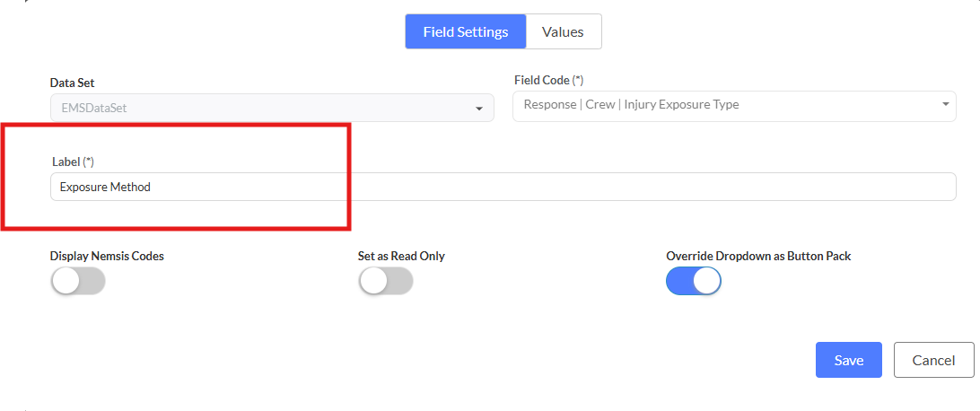Click the Field Code dropdown caret icon
The width and height of the screenshot is (980, 411).
coord(945,105)
